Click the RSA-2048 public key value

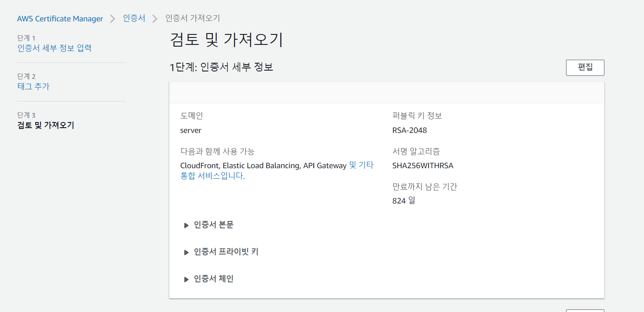point(410,130)
